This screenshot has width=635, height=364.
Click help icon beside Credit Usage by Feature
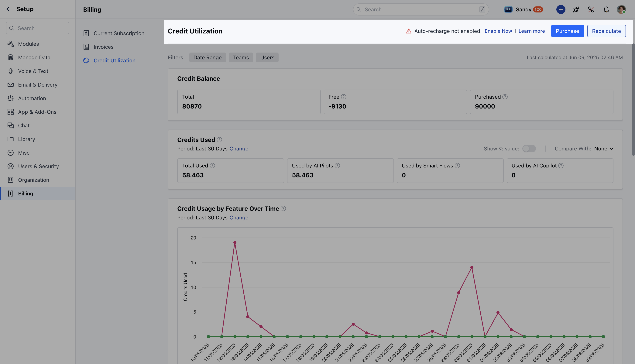(x=283, y=208)
